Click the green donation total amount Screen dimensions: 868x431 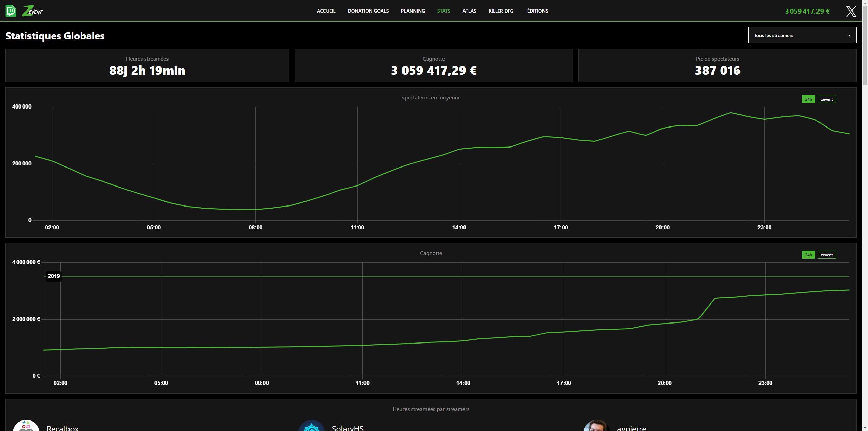807,11
